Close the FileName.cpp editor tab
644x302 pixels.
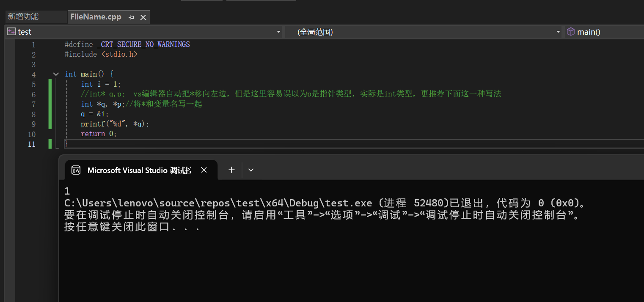tap(143, 17)
